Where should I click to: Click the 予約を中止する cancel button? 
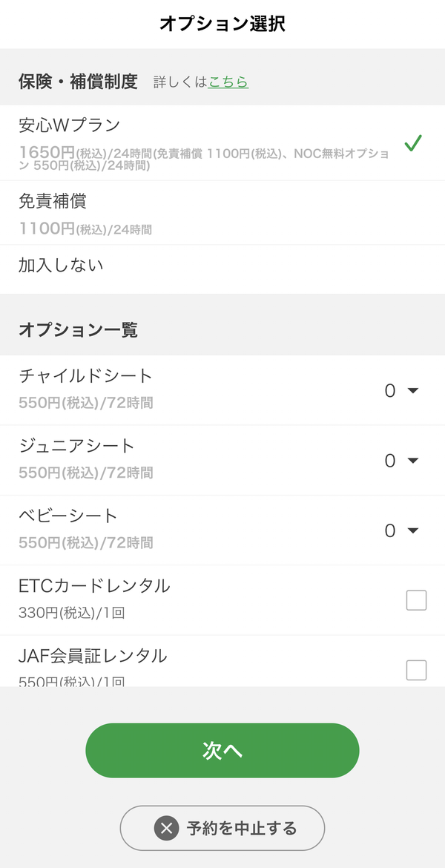click(x=222, y=828)
